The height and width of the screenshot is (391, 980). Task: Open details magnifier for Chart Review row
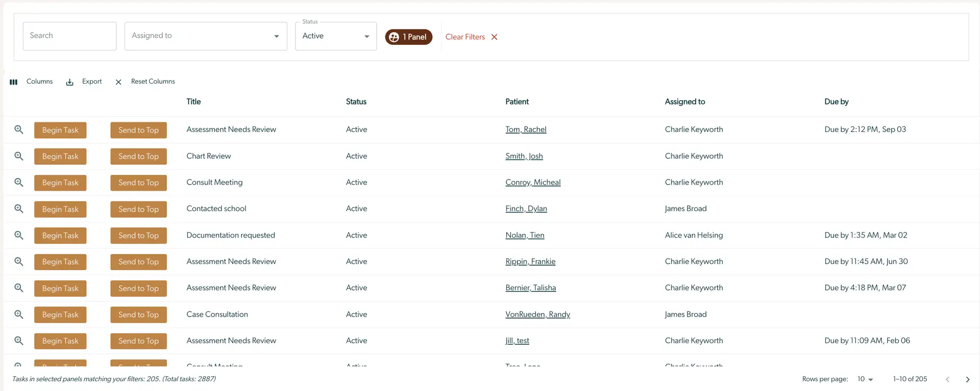coord(19,156)
